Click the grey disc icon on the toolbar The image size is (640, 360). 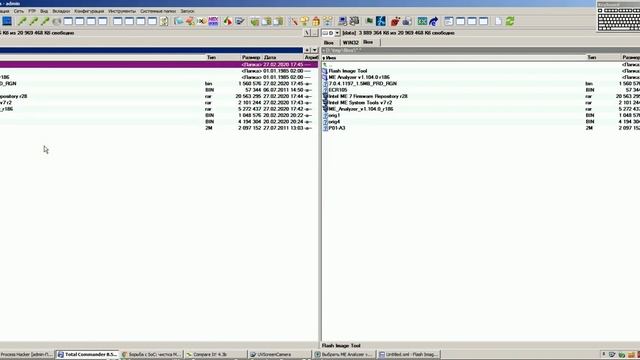[56, 21]
